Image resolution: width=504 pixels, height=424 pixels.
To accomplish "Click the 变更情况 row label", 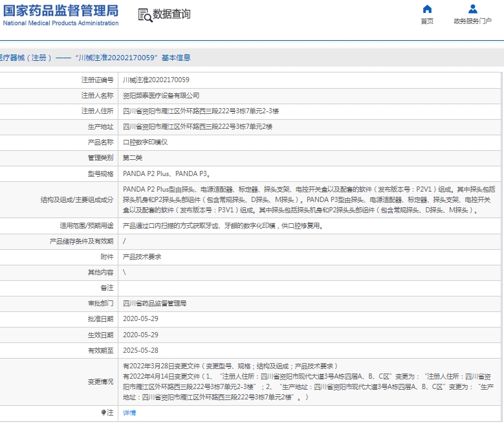I will pos(100,381).
